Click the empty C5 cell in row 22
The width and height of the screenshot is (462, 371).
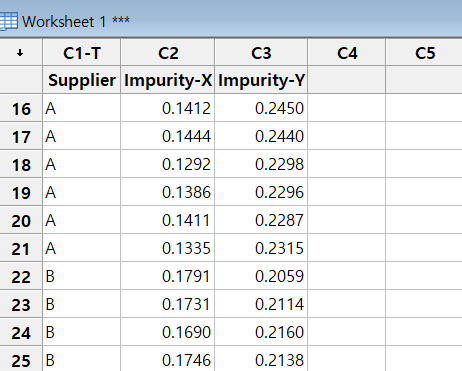click(424, 276)
